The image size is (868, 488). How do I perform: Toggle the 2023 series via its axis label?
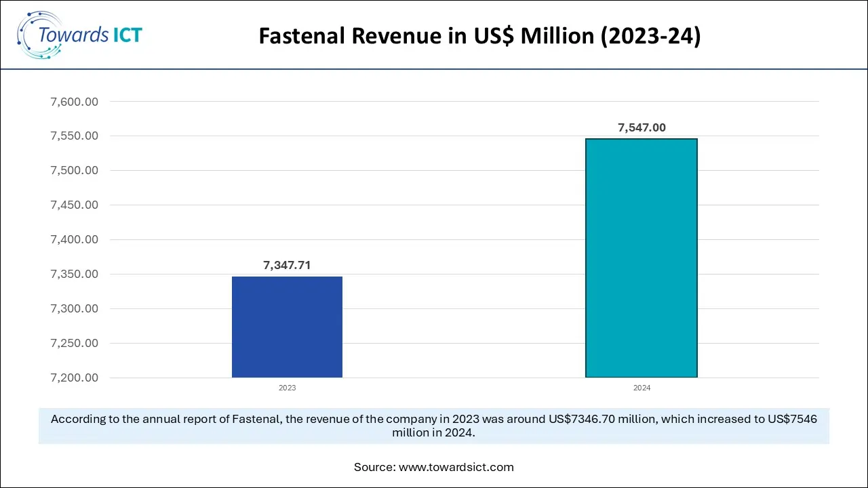287,388
